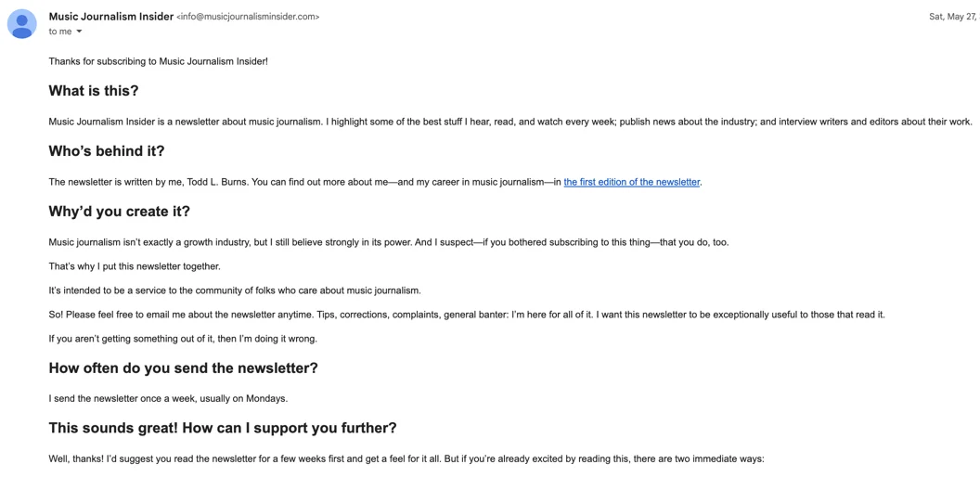Click the 'It's intended to be a service' line
The height and width of the screenshot is (477, 980).
pyautogui.click(x=235, y=290)
